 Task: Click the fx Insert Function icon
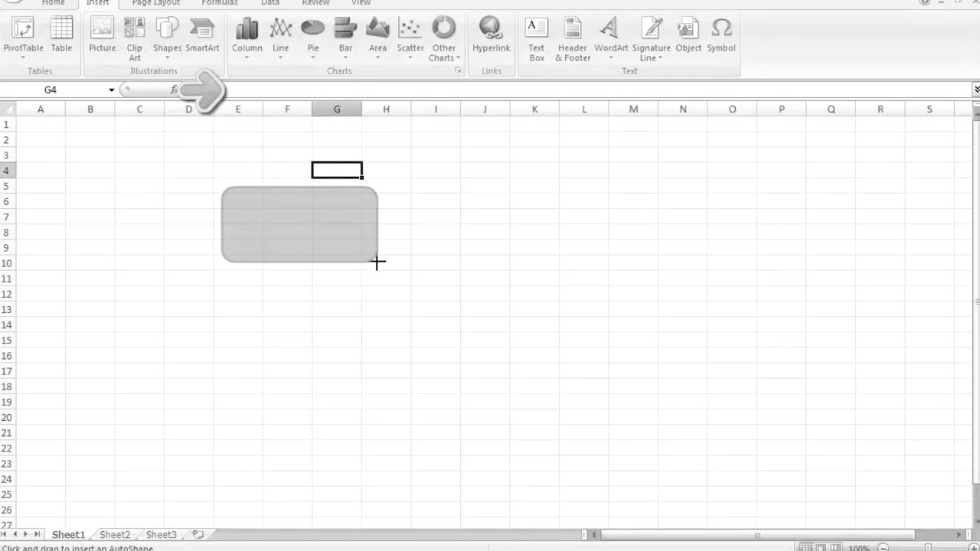tap(174, 90)
